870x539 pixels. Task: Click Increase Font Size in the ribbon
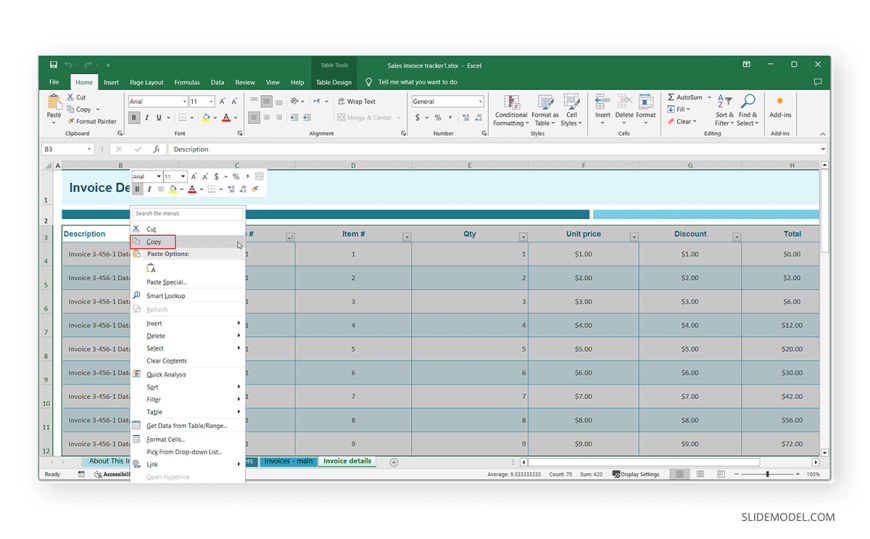[x=222, y=102]
